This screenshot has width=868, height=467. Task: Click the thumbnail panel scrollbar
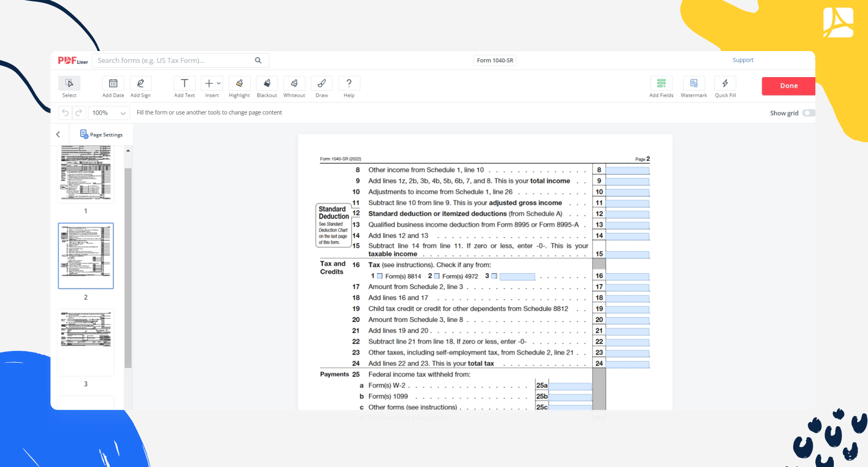128,268
